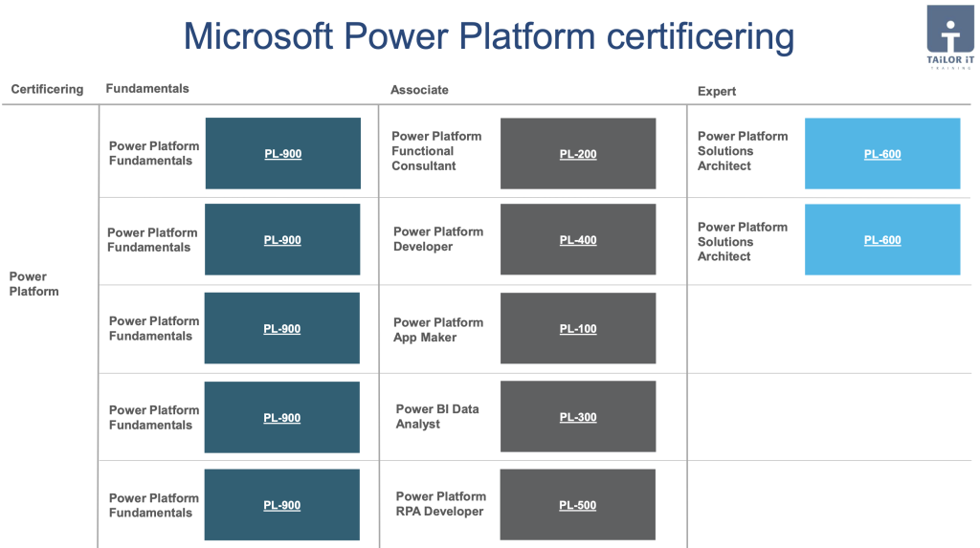Select the Expert column header

717,91
